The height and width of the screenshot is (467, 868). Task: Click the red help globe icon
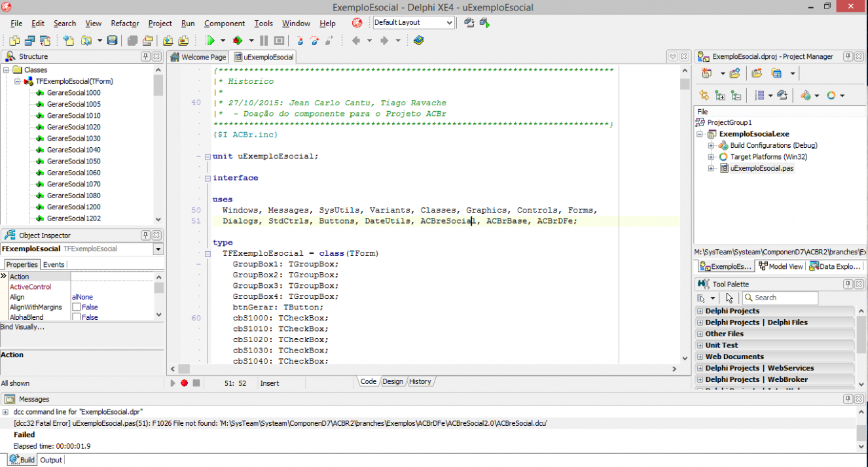[357, 23]
